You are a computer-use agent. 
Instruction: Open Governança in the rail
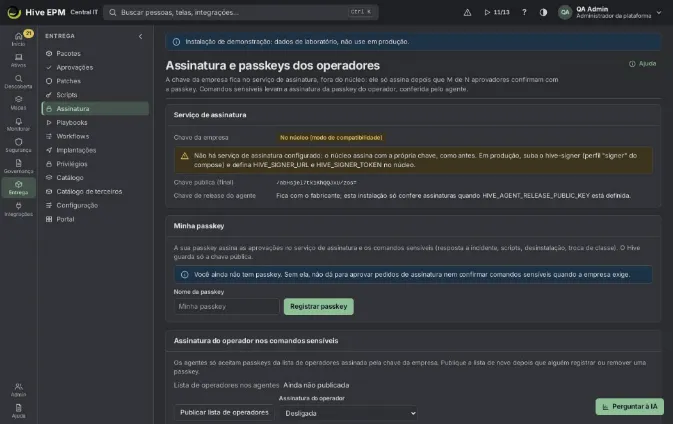coord(18,167)
